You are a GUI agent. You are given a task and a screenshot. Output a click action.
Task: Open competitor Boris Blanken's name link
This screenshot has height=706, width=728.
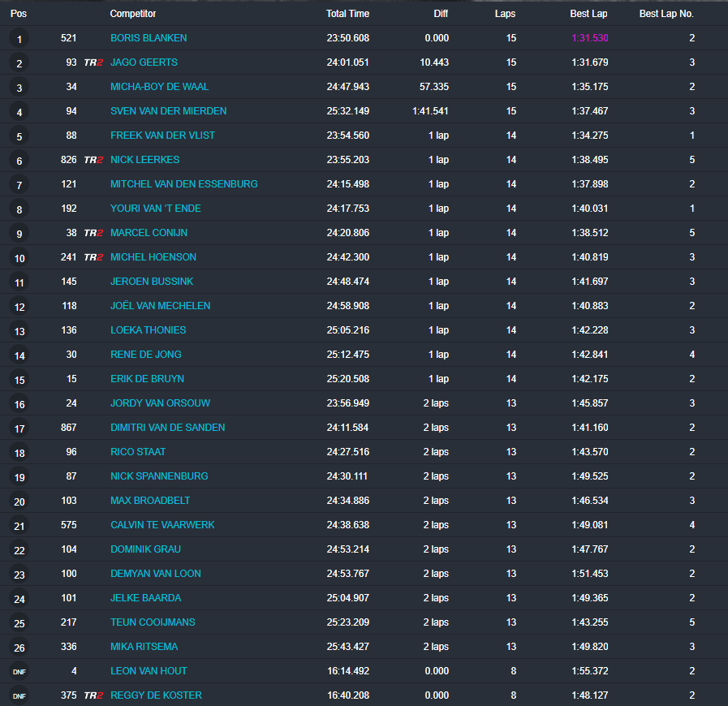[x=149, y=38]
